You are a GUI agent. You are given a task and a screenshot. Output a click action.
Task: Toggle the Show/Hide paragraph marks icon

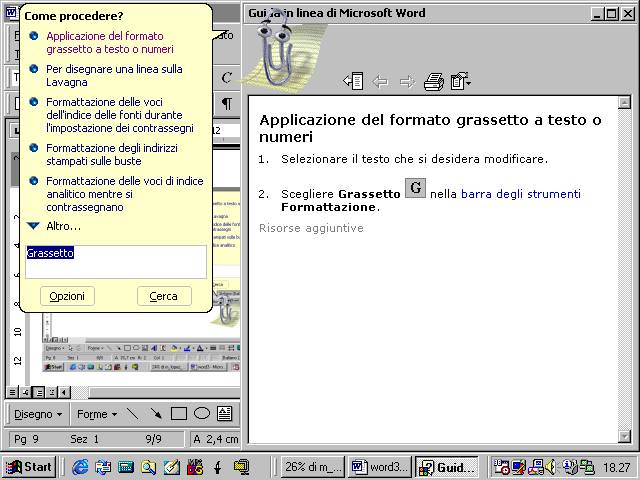227,103
